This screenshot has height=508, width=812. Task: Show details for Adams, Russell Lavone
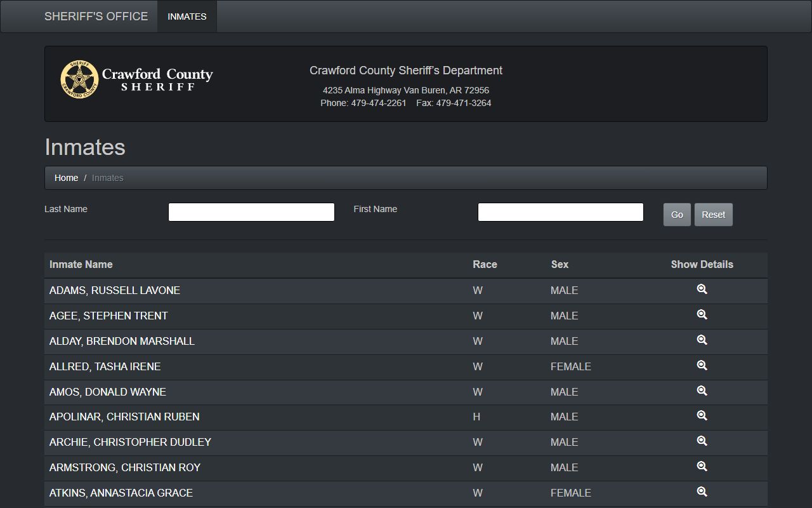click(702, 290)
